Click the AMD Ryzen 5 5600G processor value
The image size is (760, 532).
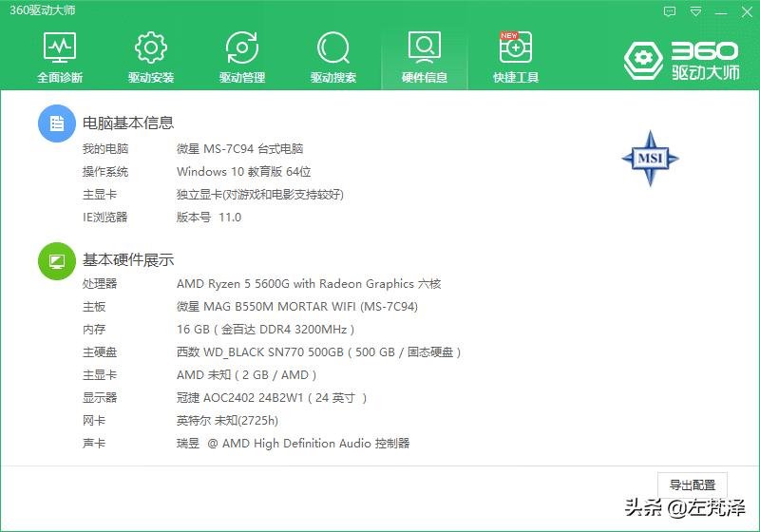point(309,283)
